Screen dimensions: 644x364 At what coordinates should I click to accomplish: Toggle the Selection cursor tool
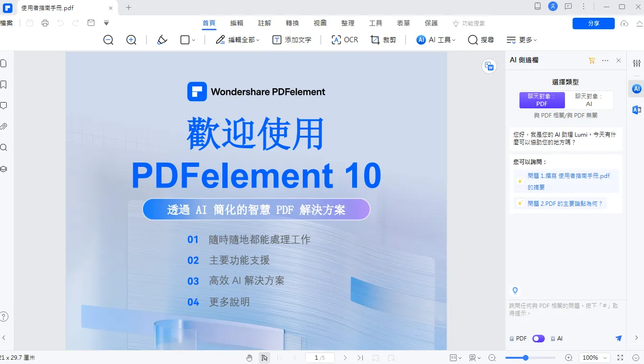pyautogui.click(x=264, y=357)
